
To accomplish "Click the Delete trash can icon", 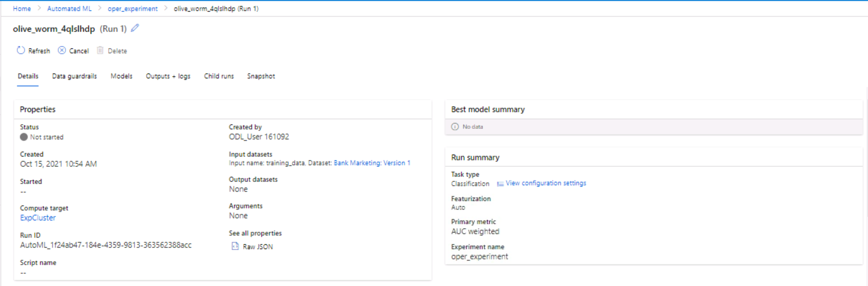I will pos(100,50).
